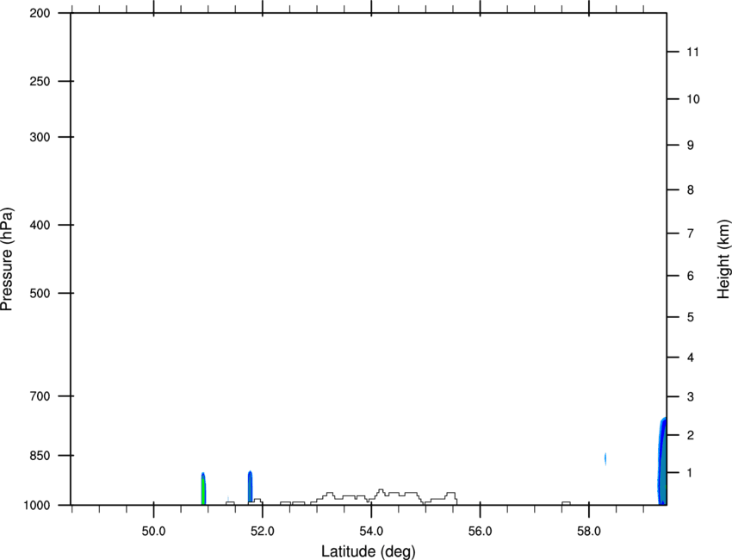This screenshot has width=732, height=560.
Task: Click the 50.0 latitude tick label
Action: [153, 532]
